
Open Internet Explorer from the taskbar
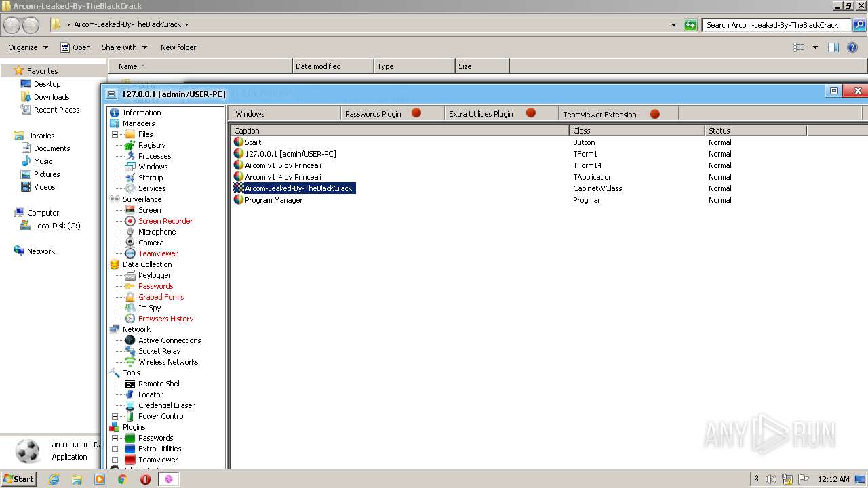(x=54, y=479)
